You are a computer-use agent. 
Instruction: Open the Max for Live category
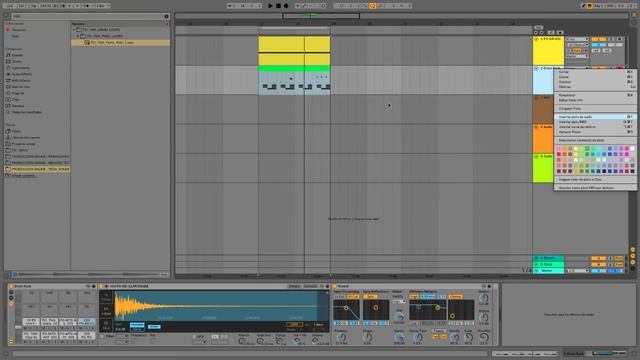point(21,87)
